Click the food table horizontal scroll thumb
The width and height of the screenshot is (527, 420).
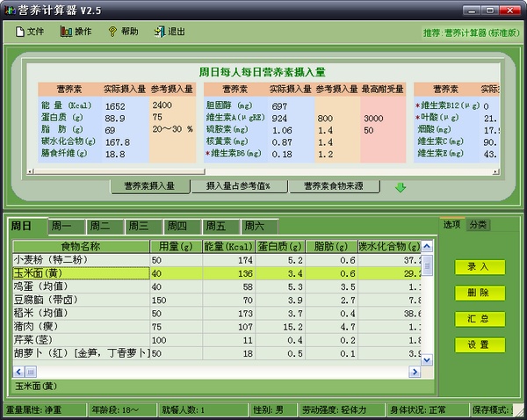pos(31,372)
